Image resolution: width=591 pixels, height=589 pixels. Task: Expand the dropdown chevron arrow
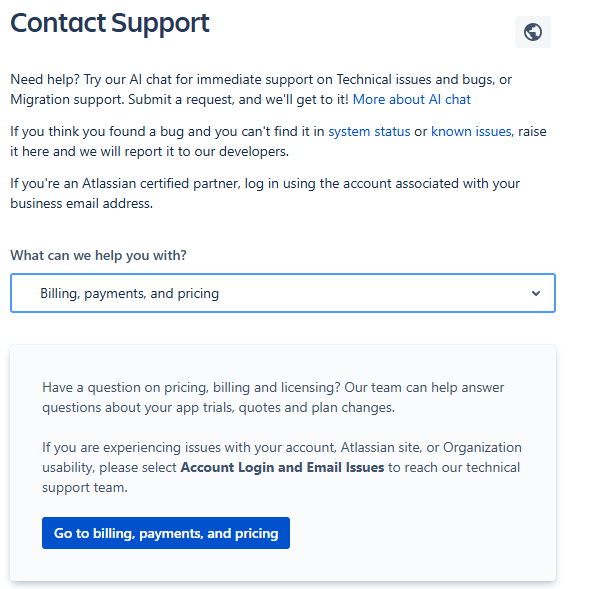tap(536, 293)
